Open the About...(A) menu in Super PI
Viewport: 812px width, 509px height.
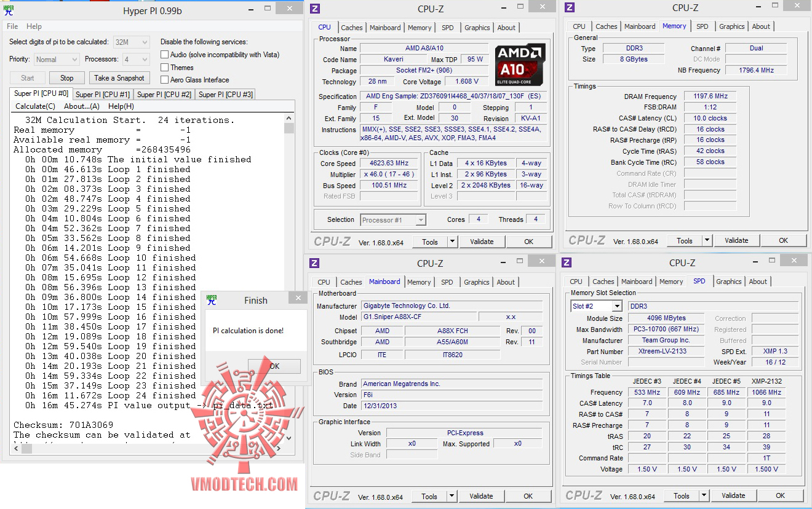point(82,106)
